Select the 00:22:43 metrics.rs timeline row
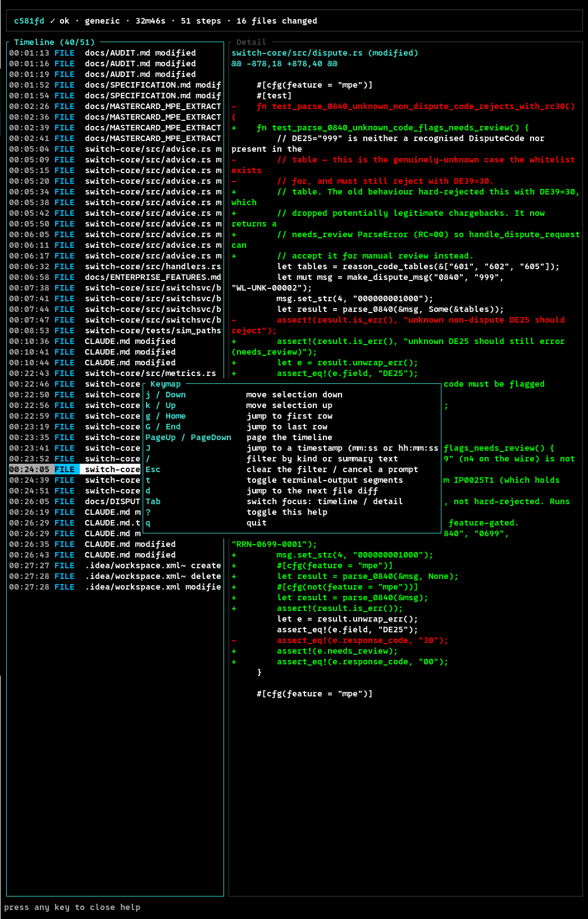588x919 pixels. (x=115, y=373)
